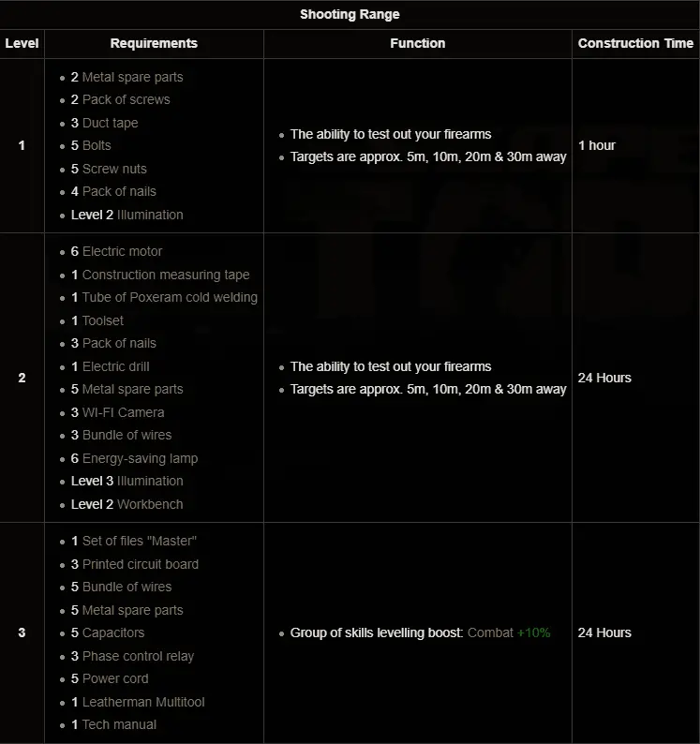
Task: Open the WI-FI Camera item link
Action: pos(124,412)
